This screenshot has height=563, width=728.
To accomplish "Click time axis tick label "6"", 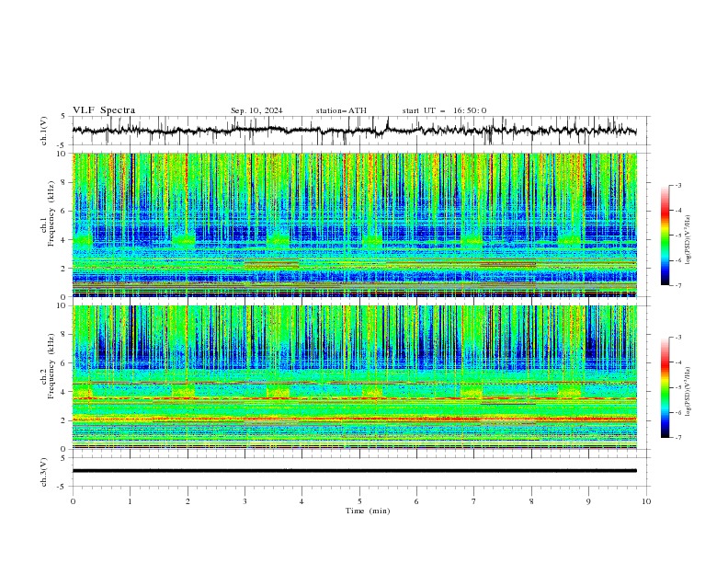I will click(416, 501).
